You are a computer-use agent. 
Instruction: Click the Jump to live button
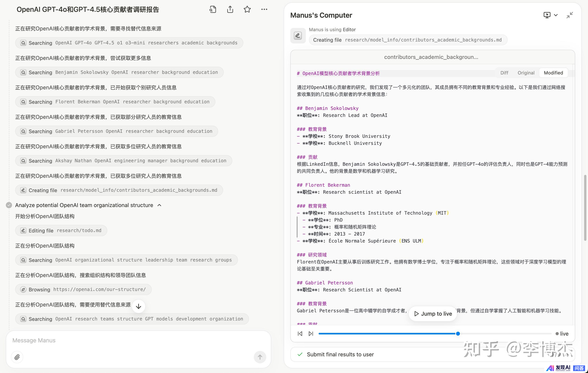point(433,313)
